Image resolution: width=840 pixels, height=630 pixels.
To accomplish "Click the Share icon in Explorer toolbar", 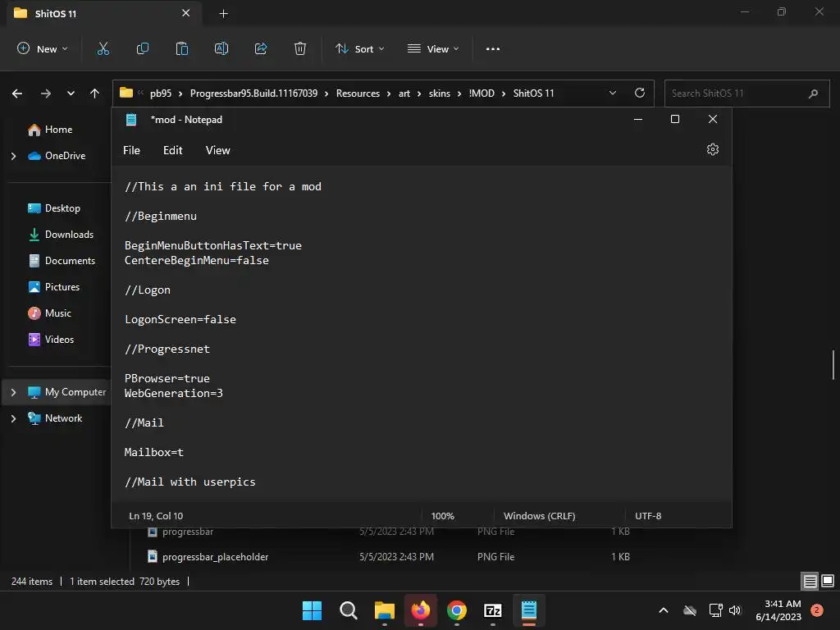I will 261,48.
